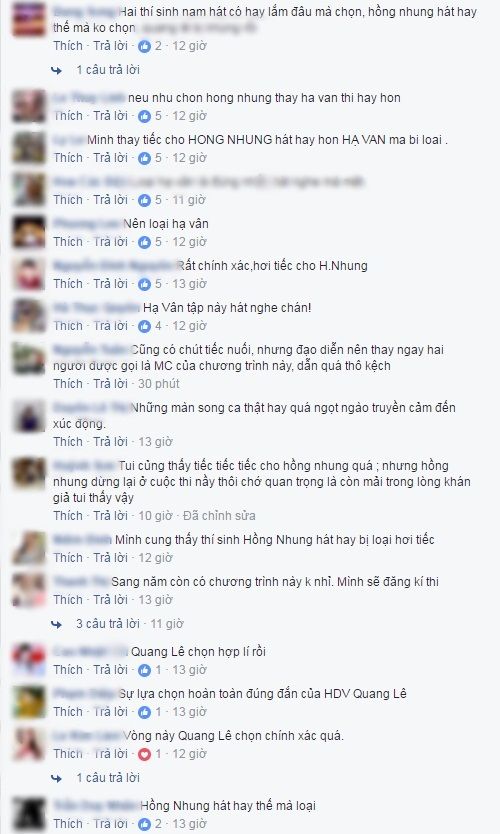Image resolution: width=500 pixels, height=834 pixels.
Task: Click like icon on "Rất chính xác" comment
Action: tap(145, 284)
